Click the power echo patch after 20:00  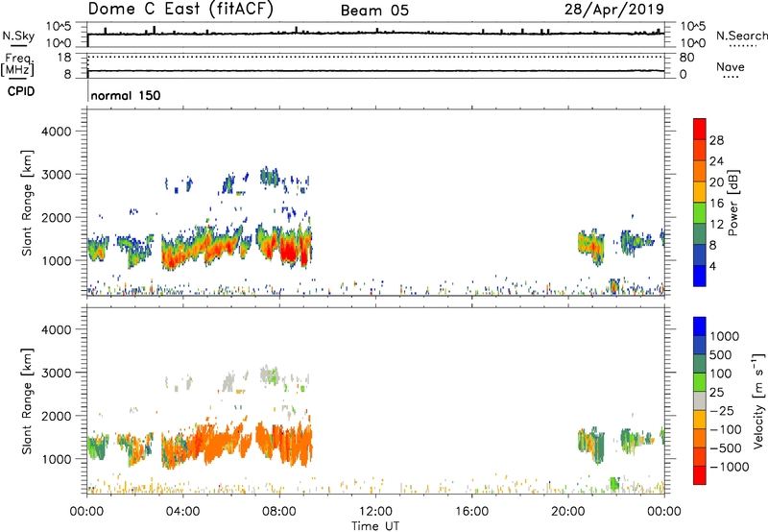tap(590, 245)
